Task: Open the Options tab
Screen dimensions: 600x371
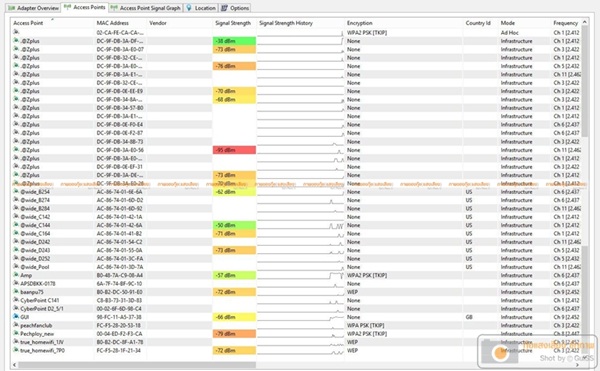Action: 235,8
